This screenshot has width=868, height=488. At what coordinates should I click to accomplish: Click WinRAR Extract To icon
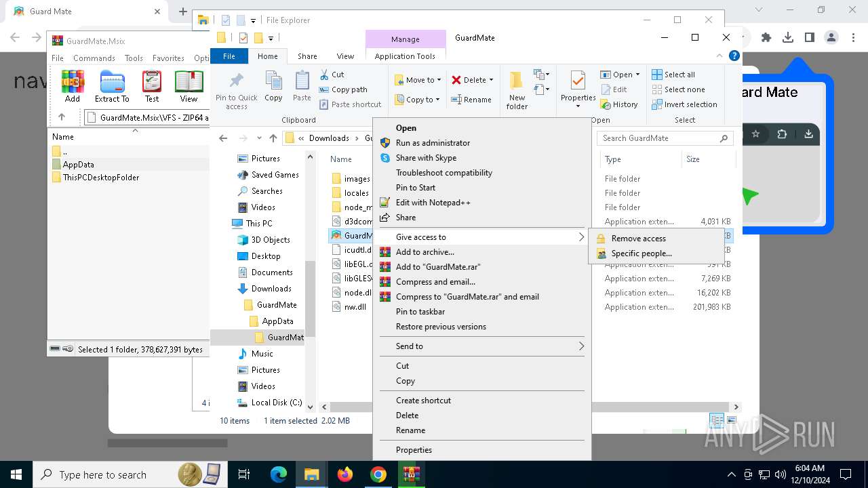pyautogui.click(x=112, y=86)
